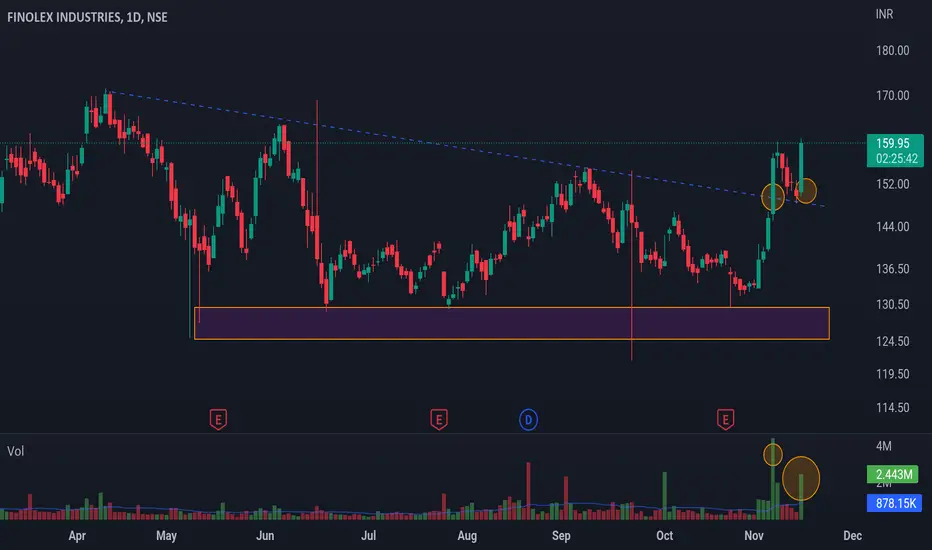Viewport: 932px width, 550px height.
Task: Click the 170.00 price axis label
Action: coord(892,95)
